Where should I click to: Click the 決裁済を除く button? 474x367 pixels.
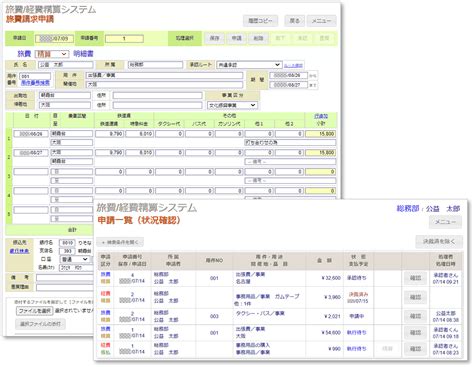pyautogui.click(x=439, y=241)
